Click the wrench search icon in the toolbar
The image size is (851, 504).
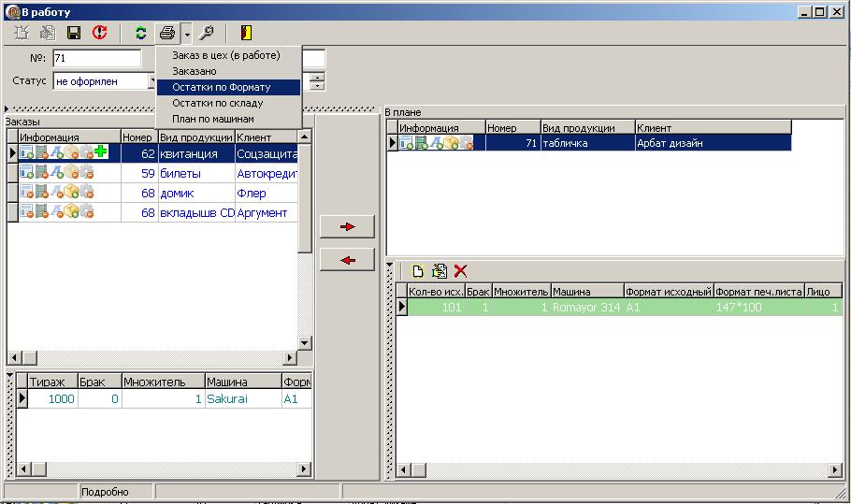pos(207,33)
